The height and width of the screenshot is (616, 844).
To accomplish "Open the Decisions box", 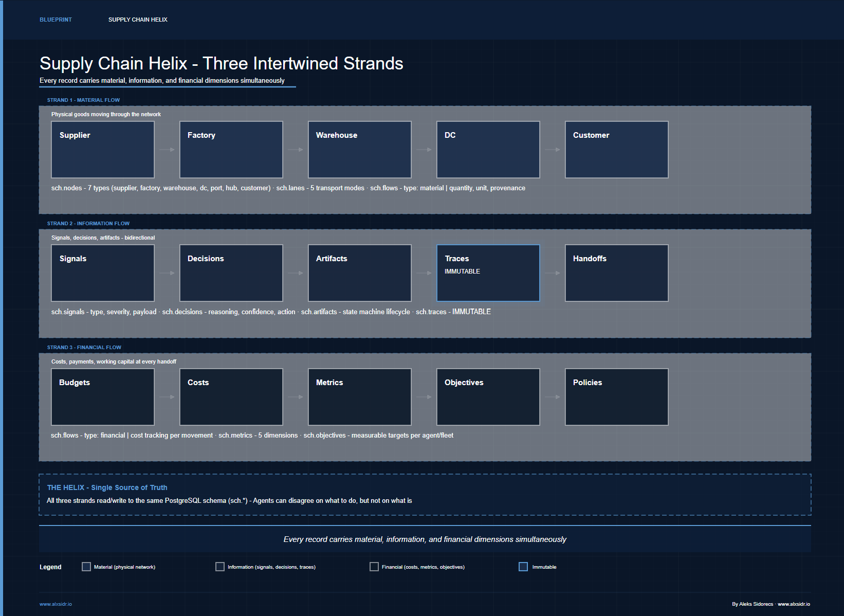I will click(231, 273).
